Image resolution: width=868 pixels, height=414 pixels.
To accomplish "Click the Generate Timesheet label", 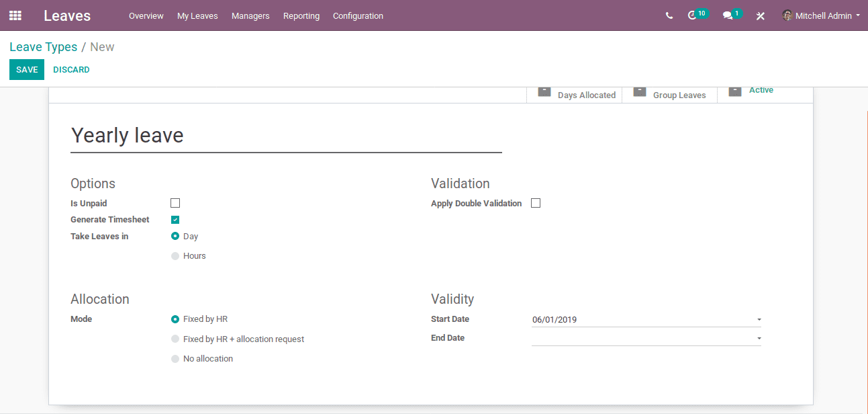I will point(110,220).
